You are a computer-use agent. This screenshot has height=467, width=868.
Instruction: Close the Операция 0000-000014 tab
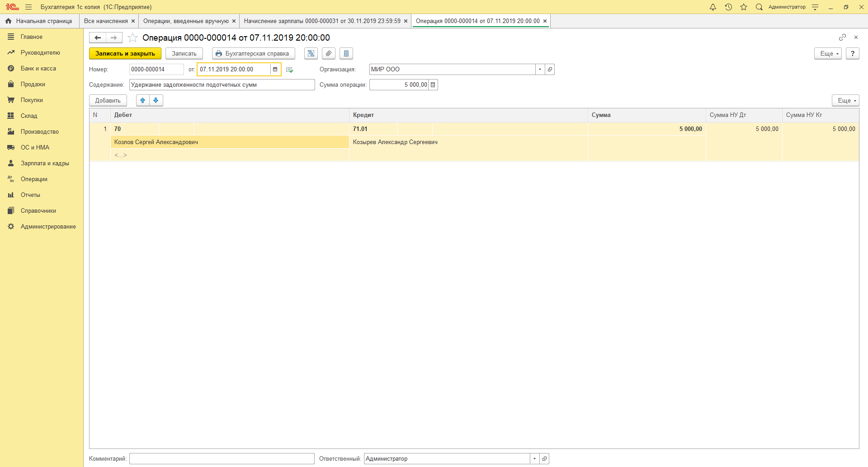[545, 21]
